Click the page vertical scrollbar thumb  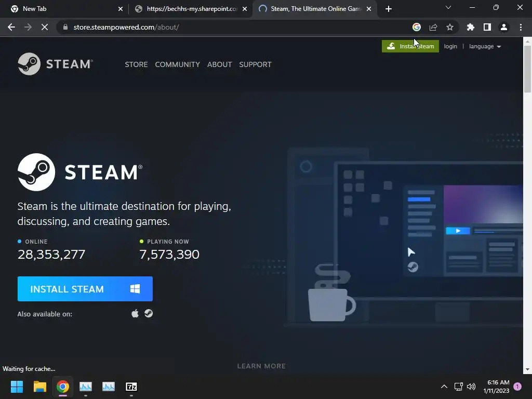pyautogui.click(x=527, y=69)
